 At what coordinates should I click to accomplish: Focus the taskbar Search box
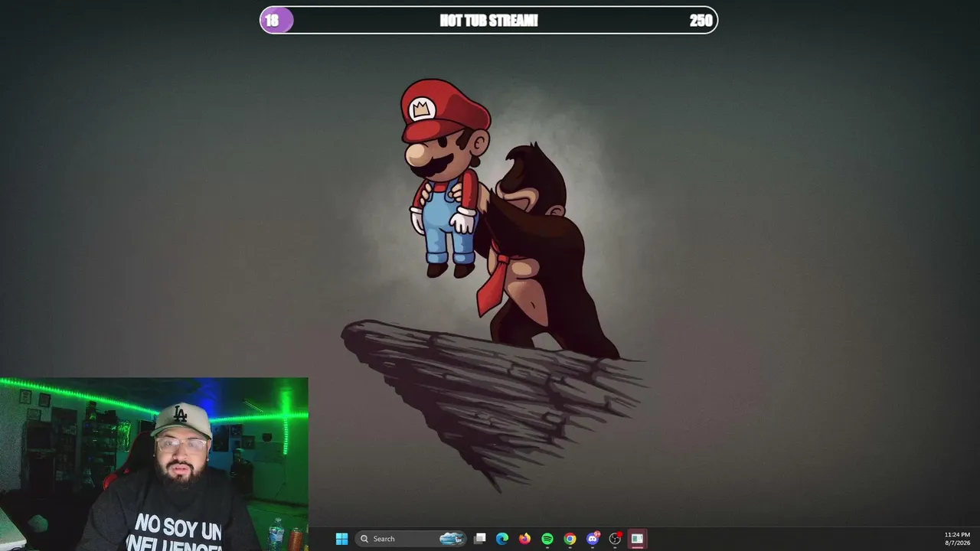411,539
